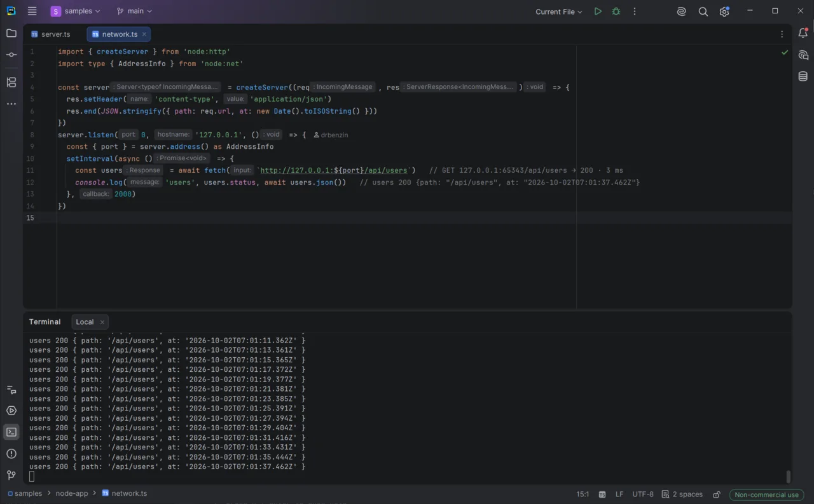Click the AddressInfo import on line 2
Screen dimensions: 814x504
[x=142, y=64]
